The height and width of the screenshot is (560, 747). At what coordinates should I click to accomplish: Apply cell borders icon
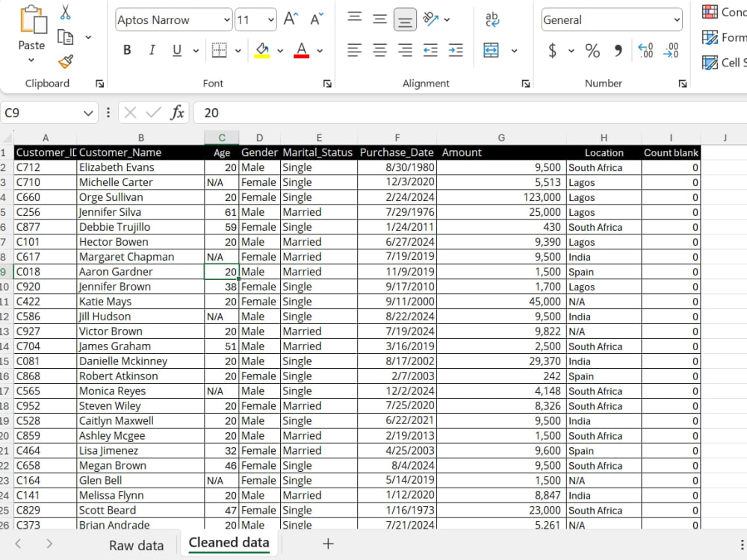(x=219, y=50)
